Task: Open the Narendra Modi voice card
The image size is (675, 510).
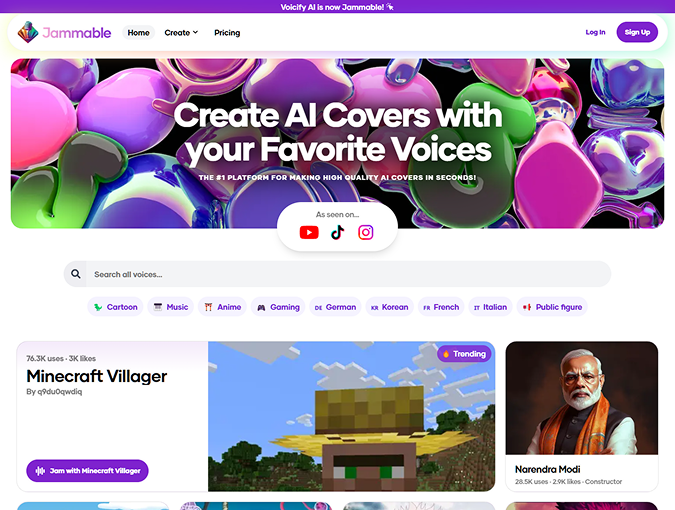Action: click(x=582, y=416)
